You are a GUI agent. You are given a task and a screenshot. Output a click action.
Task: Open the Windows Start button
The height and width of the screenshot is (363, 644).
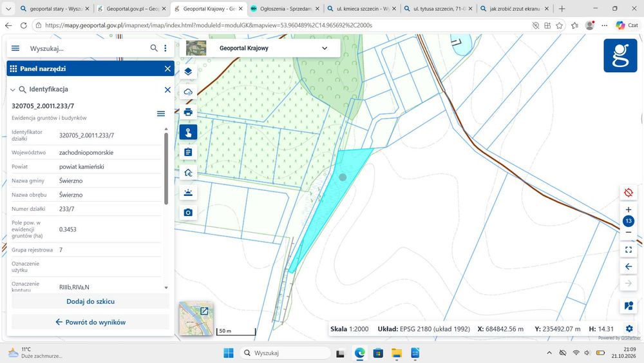coord(229,353)
